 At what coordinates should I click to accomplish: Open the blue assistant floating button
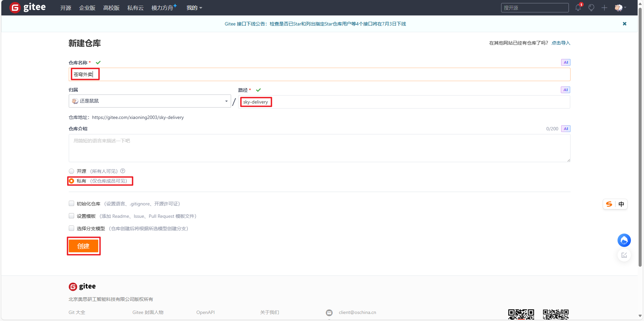[624, 240]
